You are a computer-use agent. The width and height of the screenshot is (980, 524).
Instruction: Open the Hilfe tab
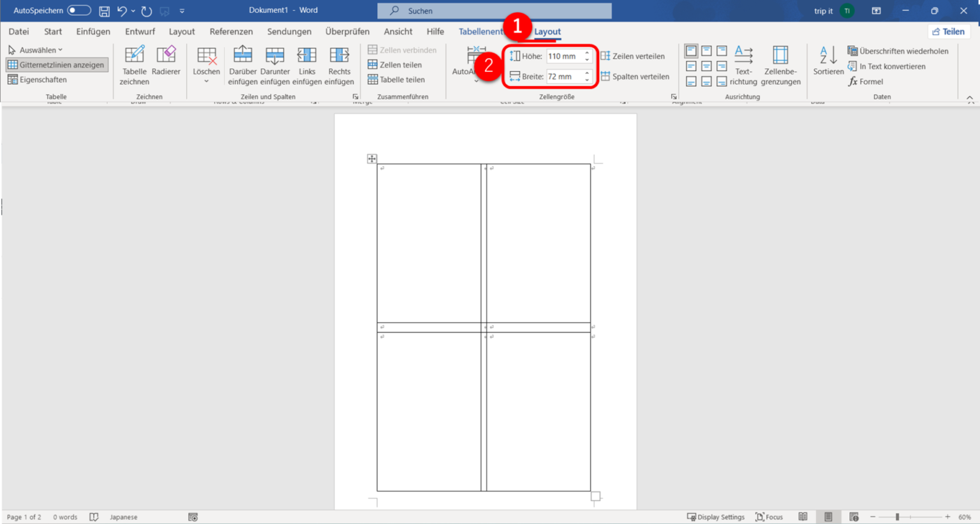point(435,31)
